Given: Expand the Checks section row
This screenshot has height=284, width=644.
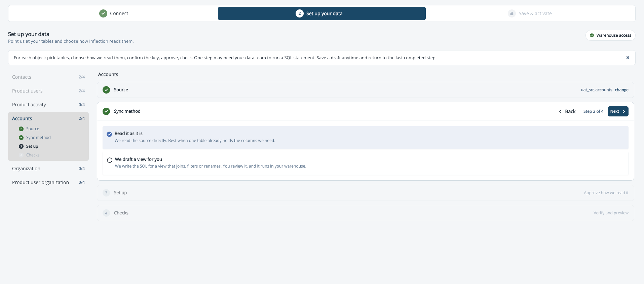Looking at the screenshot, I should (366, 213).
